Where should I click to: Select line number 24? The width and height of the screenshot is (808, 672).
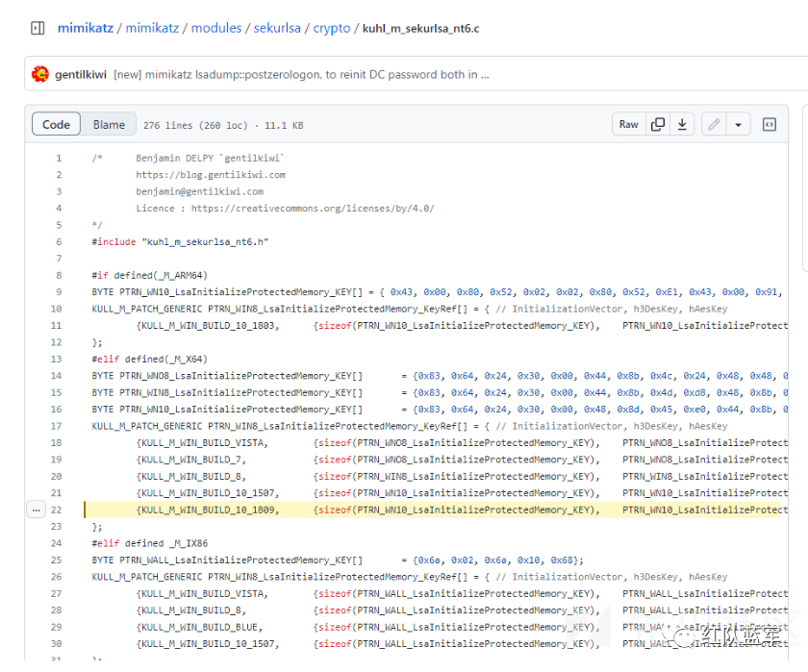[56, 543]
